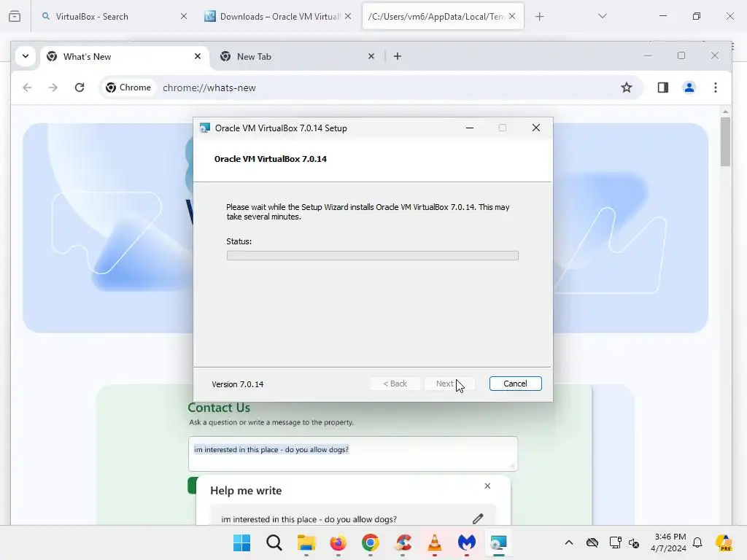747x560 pixels.
Task: Click the Chrome site info chip
Action: click(x=128, y=87)
